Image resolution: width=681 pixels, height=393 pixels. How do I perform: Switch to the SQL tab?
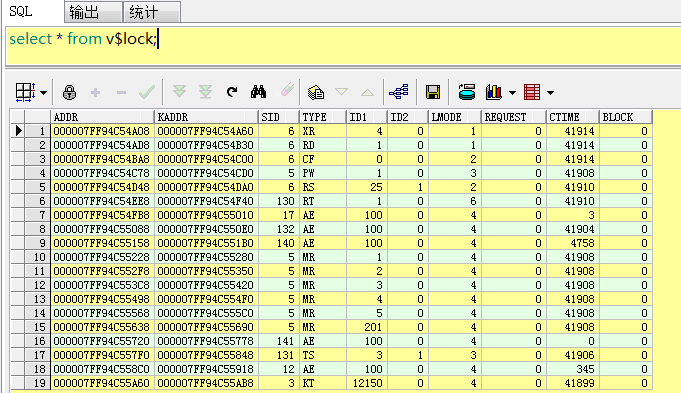(x=21, y=11)
